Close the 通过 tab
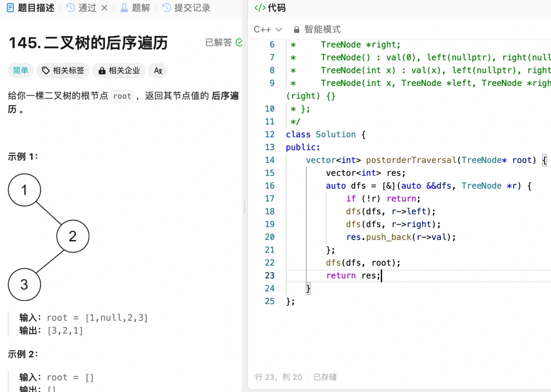 click(x=104, y=8)
